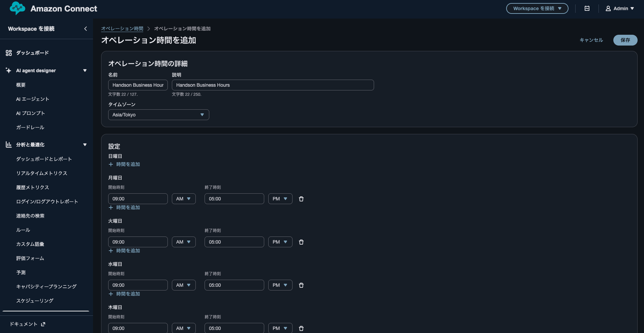Click the 名前 input field
The width and height of the screenshot is (644, 333).
(x=138, y=85)
